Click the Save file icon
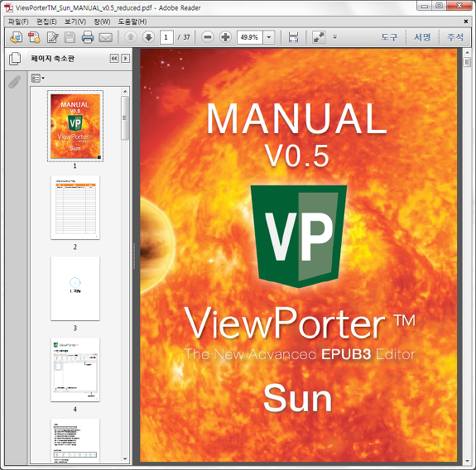 point(70,37)
